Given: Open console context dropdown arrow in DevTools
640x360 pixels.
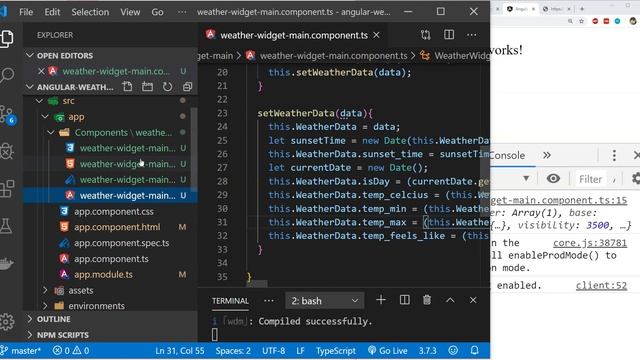Looking at the screenshot, I should point(526,178).
